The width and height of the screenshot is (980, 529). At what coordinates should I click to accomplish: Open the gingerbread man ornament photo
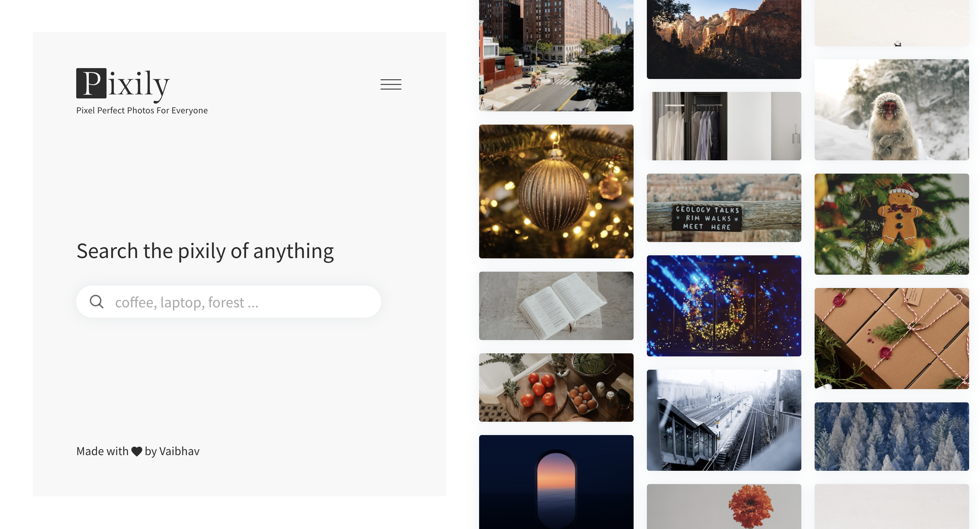pos(892,224)
